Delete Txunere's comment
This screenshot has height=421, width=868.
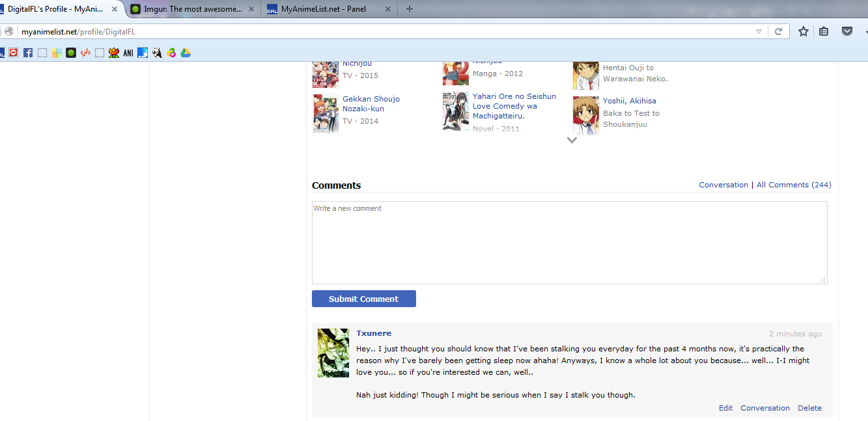[809, 408]
